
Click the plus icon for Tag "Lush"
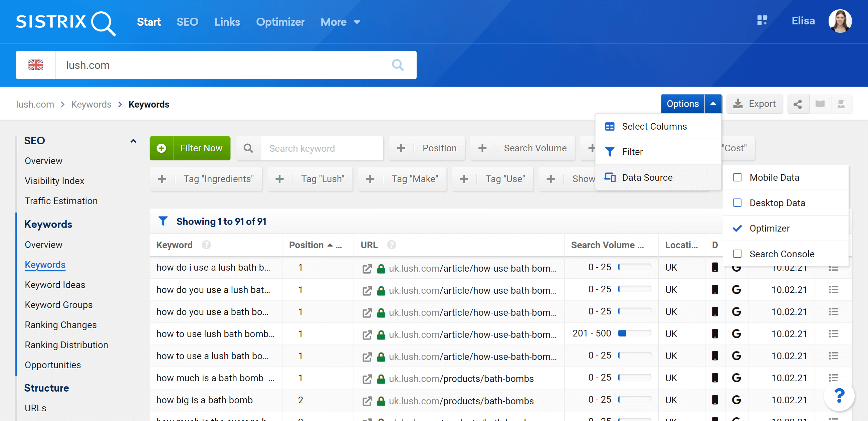(280, 179)
